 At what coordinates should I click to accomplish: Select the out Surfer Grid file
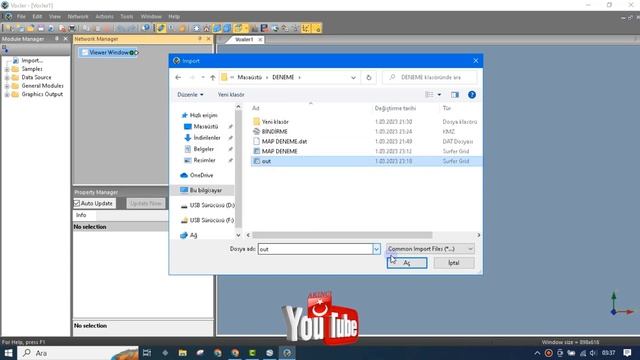(x=366, y=161)
